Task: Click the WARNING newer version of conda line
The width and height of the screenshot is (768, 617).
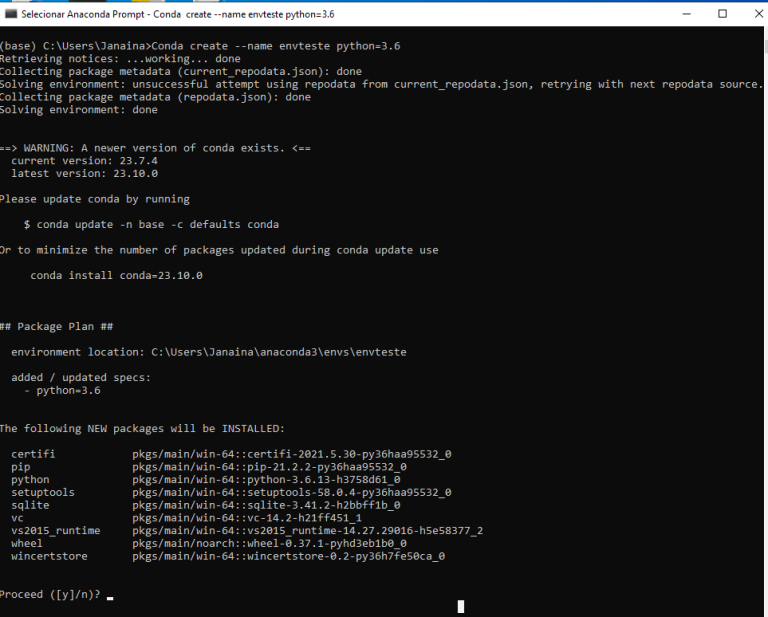Action: [155, 148]
